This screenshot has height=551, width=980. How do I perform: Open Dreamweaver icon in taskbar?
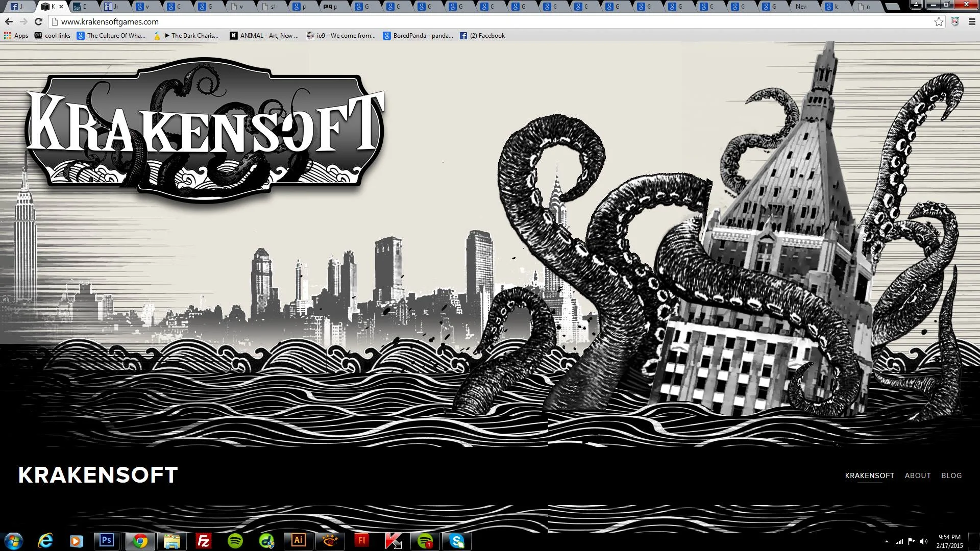point(266,541)
